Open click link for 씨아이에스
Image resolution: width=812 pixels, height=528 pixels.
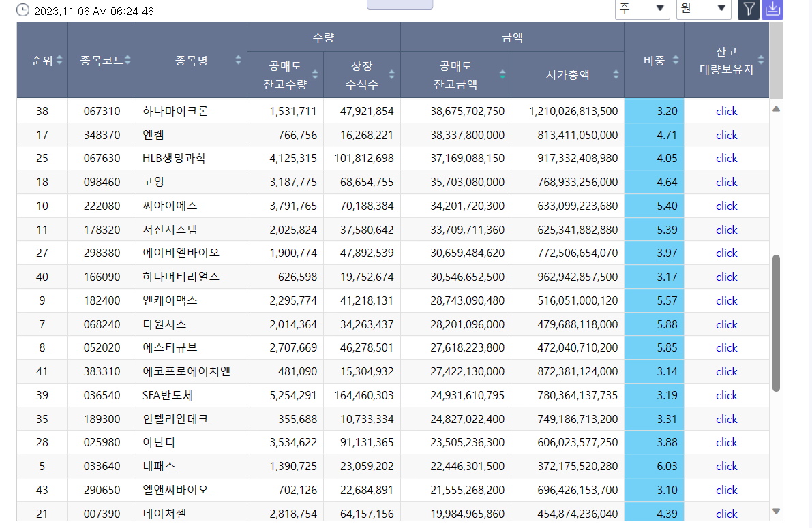[726, 206]
